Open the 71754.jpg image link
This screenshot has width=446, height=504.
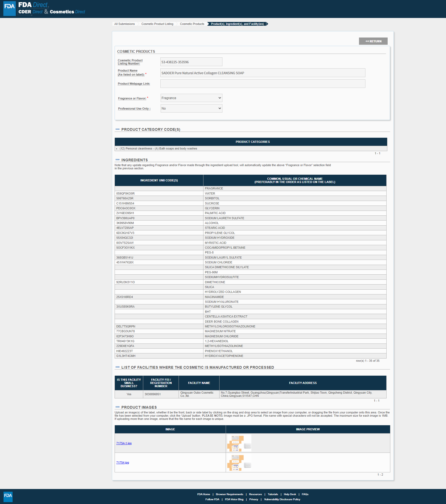click(123, 462)
